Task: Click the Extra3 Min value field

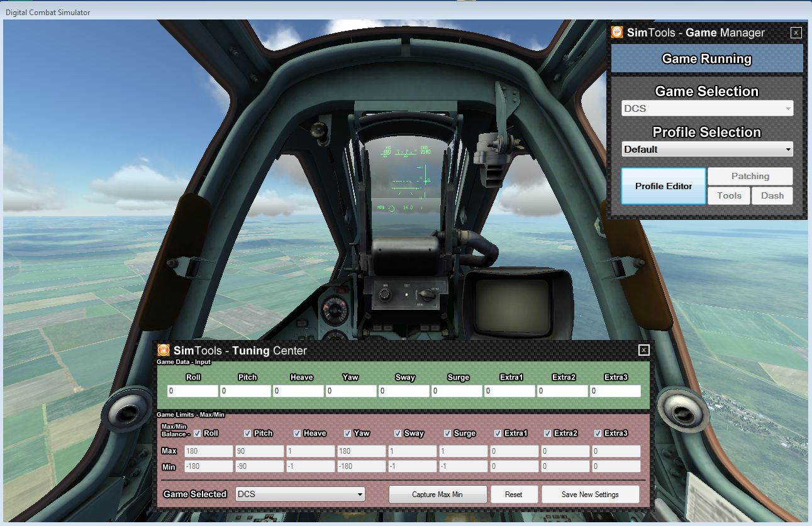Action: (616, 467)
